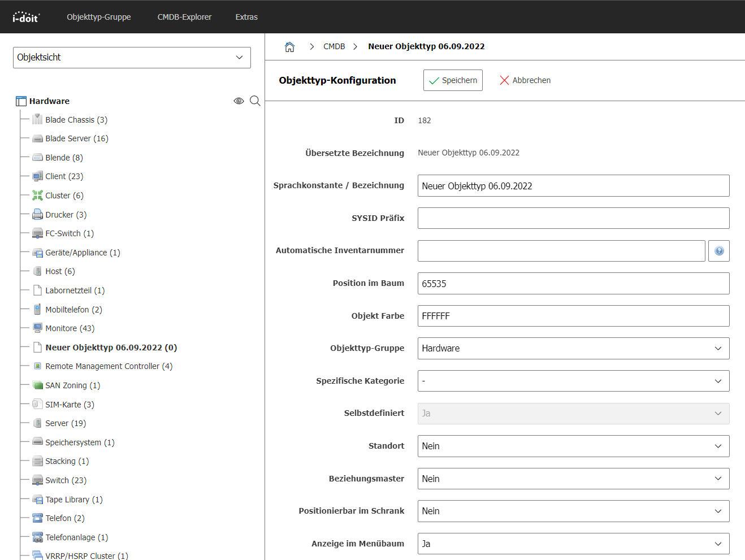The image size is (745, 560).
Task: Open the Anzeige im Menübaum dropdown
Action: click(x=573, y=544)
